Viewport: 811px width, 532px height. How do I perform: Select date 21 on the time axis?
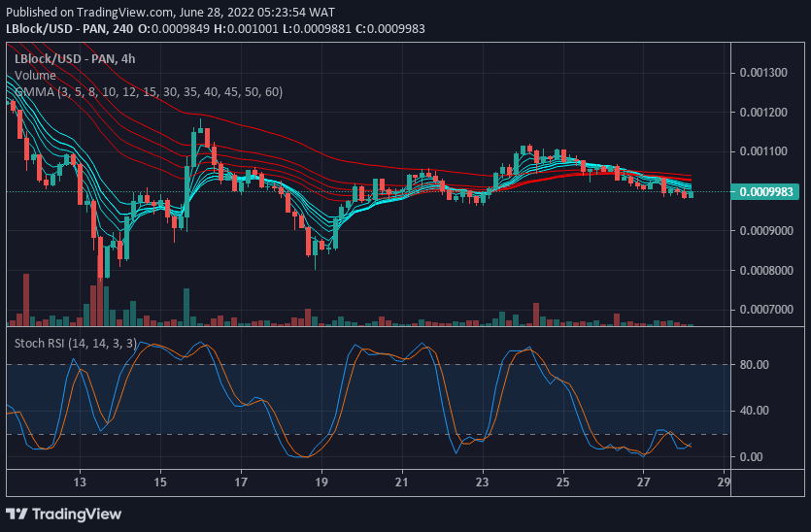402,482
